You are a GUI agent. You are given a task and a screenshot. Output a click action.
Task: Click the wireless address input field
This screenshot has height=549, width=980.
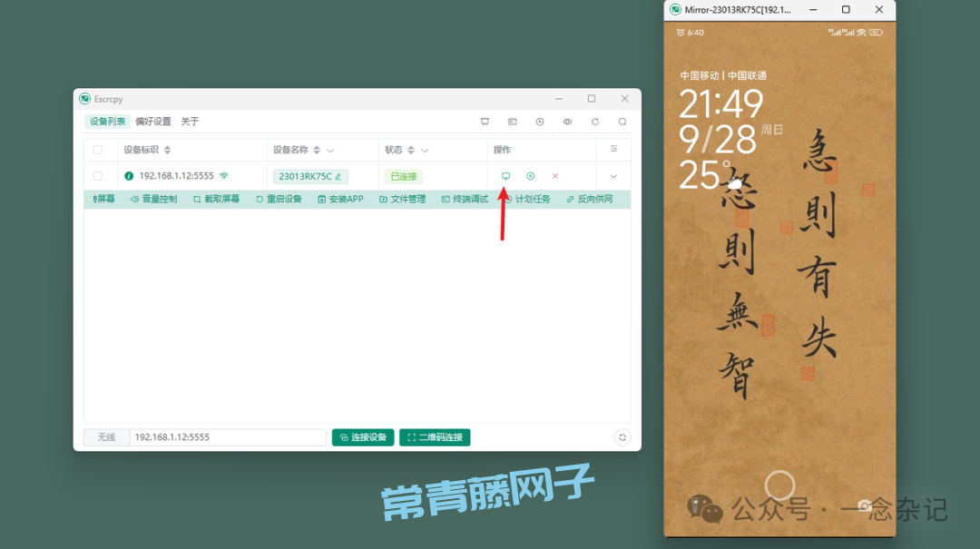point(227,437)
